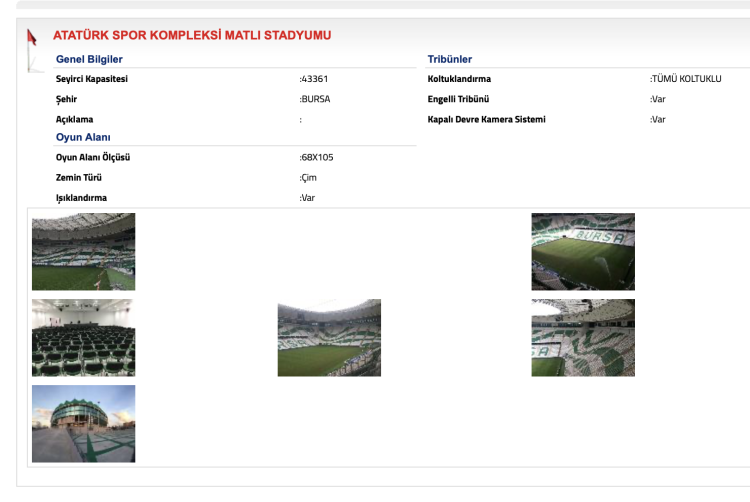Click the Atatürk Spor Kompleksi Matlı Stadyumu title
Viewport: 750px width, 502px height.
192,36
